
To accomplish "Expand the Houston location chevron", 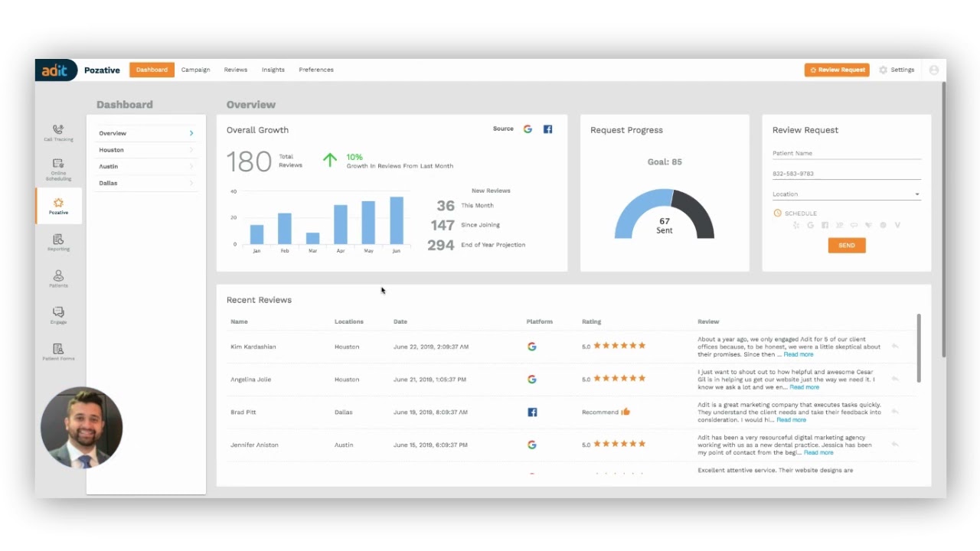I will point(191,150).
